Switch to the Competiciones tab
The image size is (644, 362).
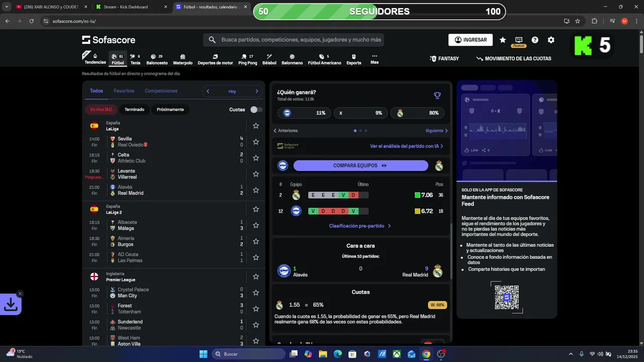pyautogui.click(x=161, y=91)
